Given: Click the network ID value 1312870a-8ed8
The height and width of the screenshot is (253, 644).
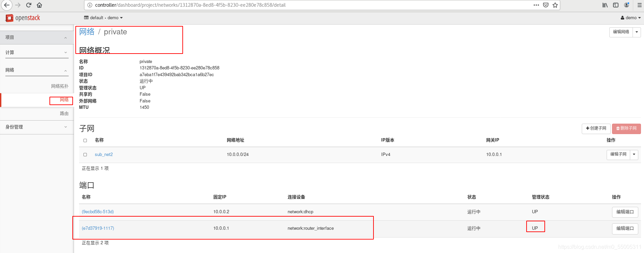Looking at the screenshot, I should 179,68.
